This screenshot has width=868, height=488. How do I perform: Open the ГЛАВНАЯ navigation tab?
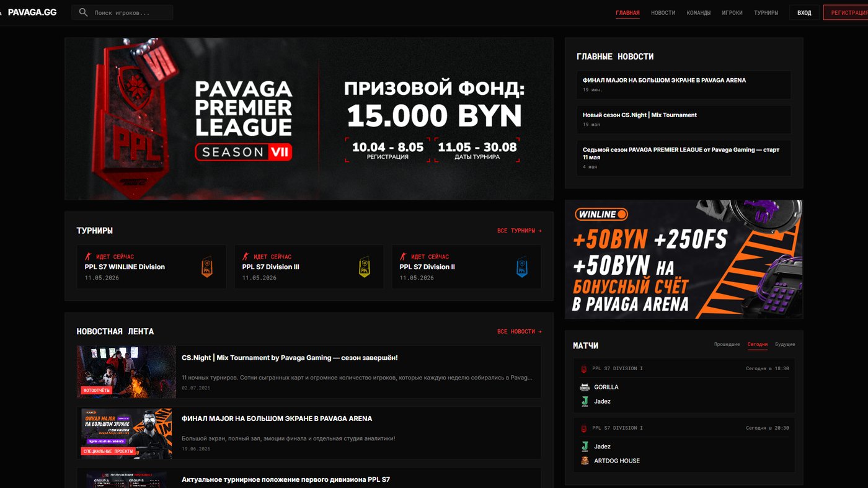pyautogui.click(x=627, y=13)
